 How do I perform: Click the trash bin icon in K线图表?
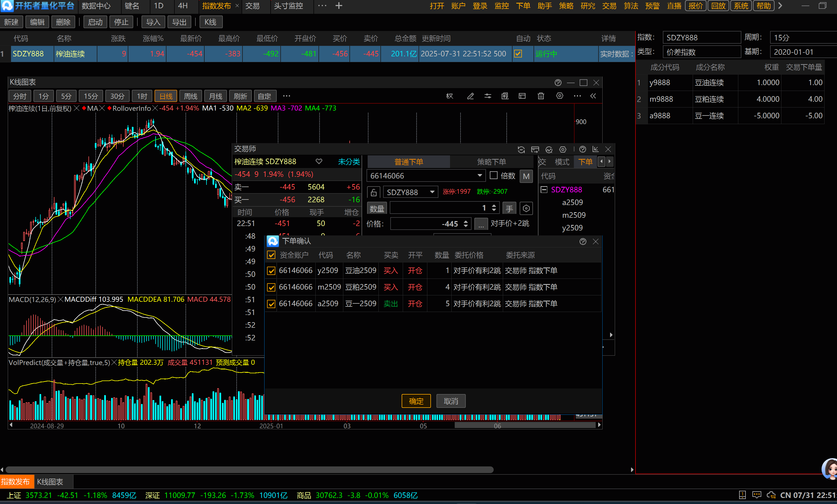[541, 96]
